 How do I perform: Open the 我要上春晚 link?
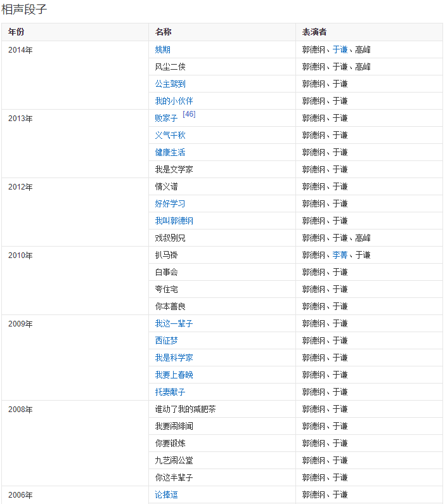point(174,375)
